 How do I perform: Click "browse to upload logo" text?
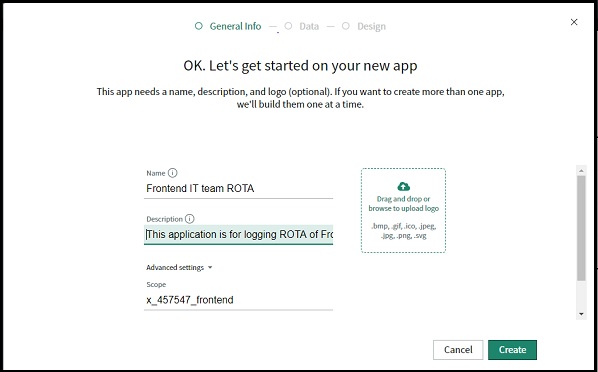coord(403,208)
